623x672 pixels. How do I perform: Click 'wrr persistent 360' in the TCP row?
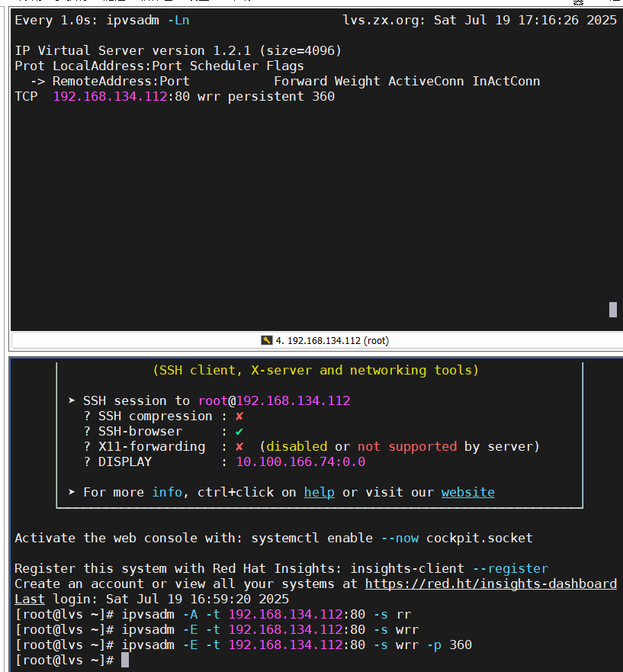pos(265,96)
